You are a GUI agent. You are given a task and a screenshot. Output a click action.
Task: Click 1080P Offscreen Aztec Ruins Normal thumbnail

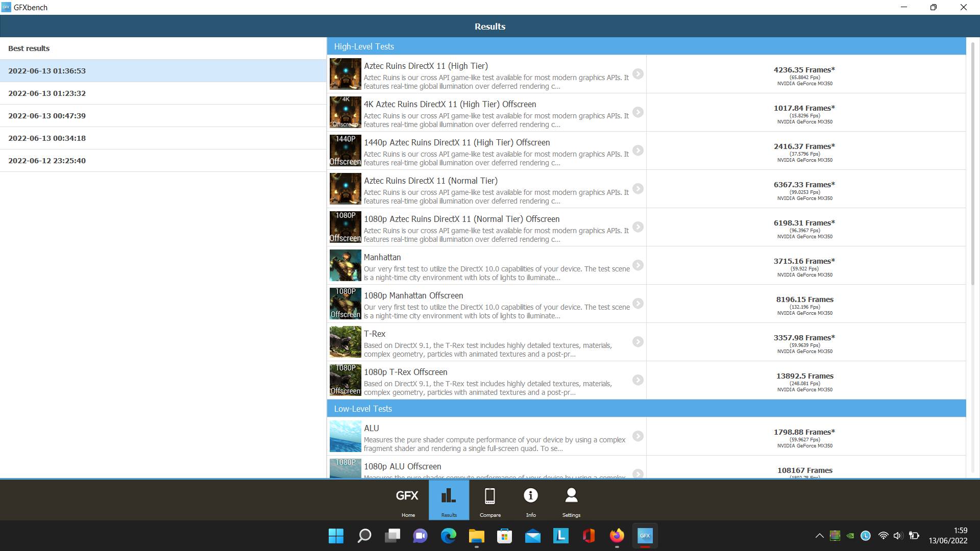click(346, 227)
